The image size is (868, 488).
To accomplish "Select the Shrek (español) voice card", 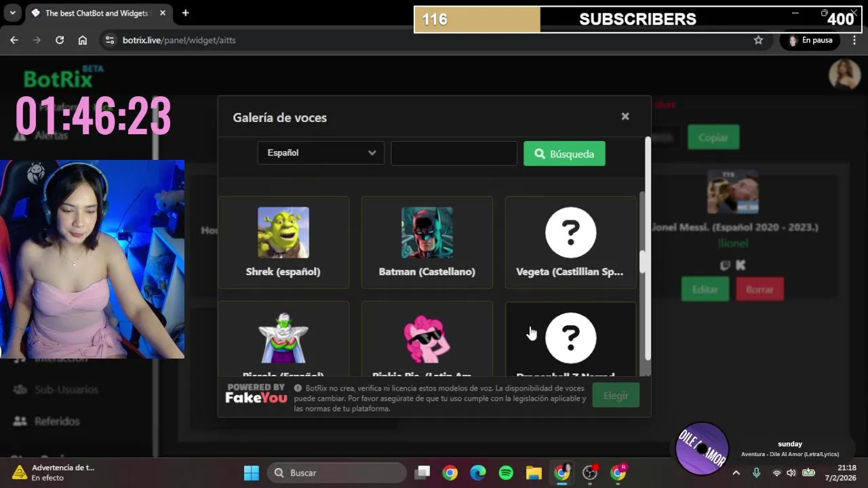I will [283, 242].
